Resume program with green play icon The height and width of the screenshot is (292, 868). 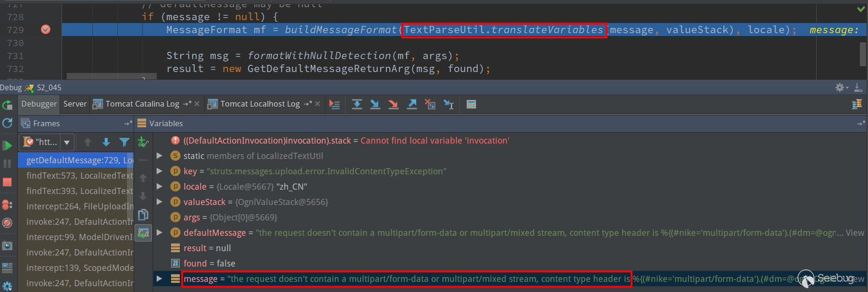point(7,146)
